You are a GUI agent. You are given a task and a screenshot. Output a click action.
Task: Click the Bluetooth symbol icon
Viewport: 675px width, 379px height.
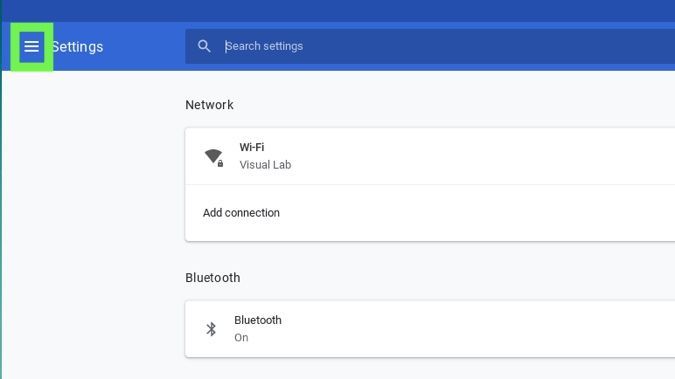coord(211,329)
